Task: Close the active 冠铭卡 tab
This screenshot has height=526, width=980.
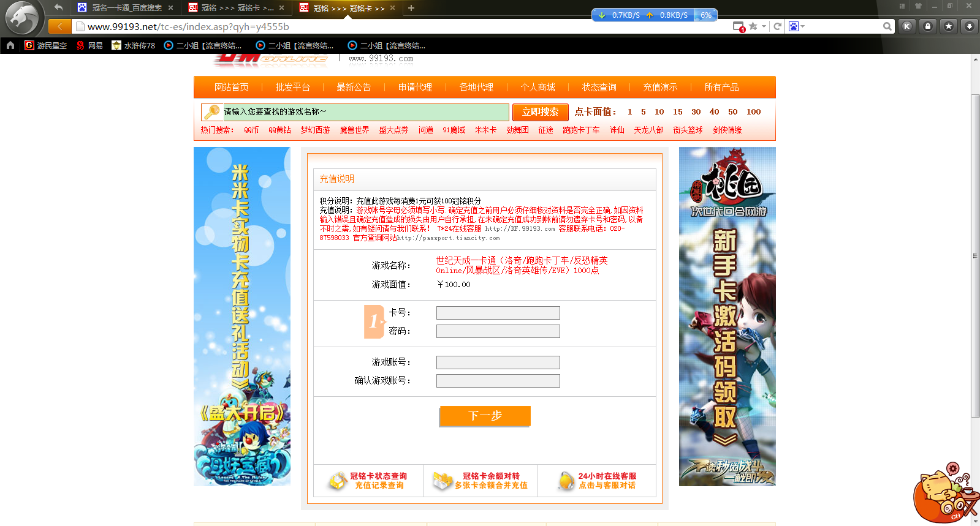Action: (393, 8)
